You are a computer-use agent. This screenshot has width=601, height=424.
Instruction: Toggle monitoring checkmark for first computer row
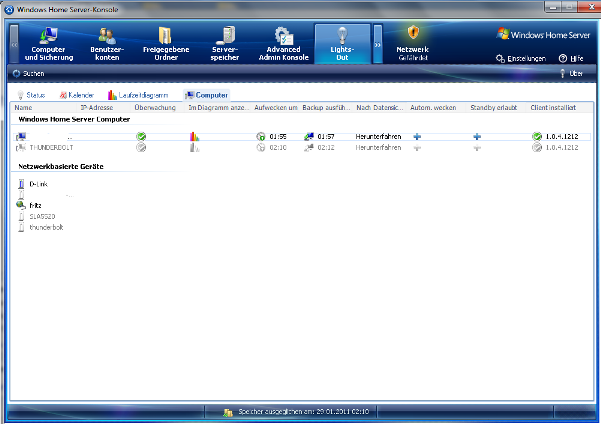pyautogui.click(x=141, y=136)
